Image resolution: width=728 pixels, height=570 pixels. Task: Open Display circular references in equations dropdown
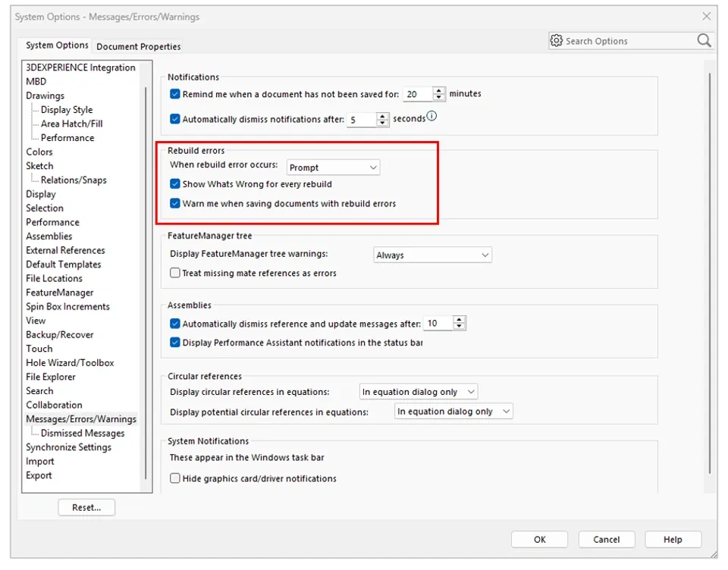pos(419,392)
